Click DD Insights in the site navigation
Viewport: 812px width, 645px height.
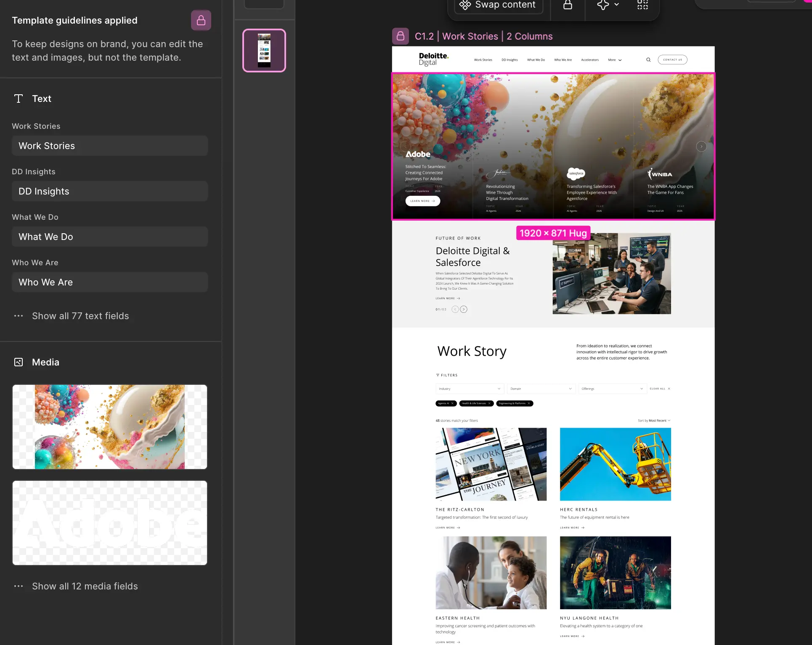tap(509, 60)
